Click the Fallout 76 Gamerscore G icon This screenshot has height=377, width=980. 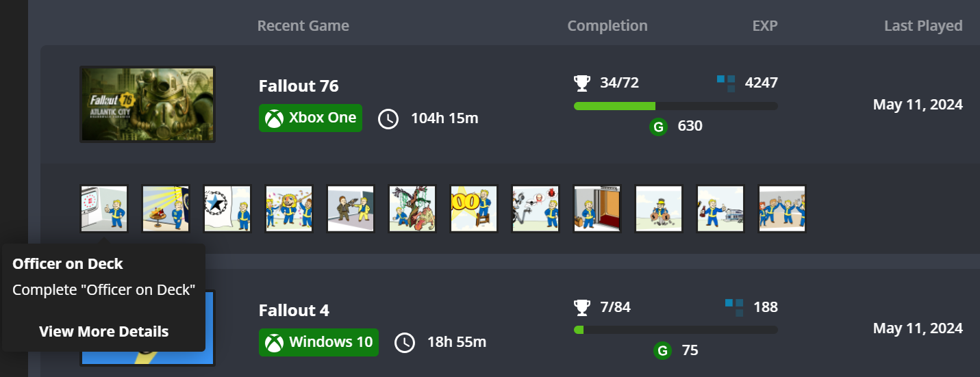(x=658, y=127)
